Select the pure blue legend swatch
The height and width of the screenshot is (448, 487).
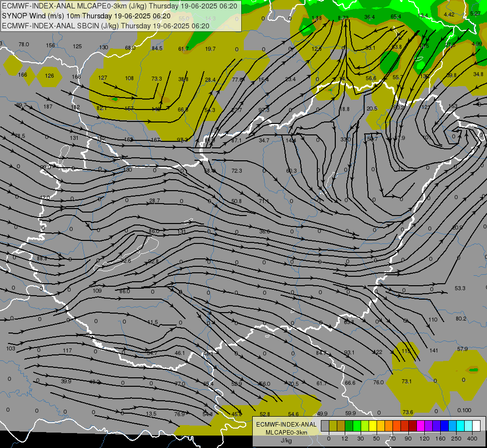coord(444,426)
